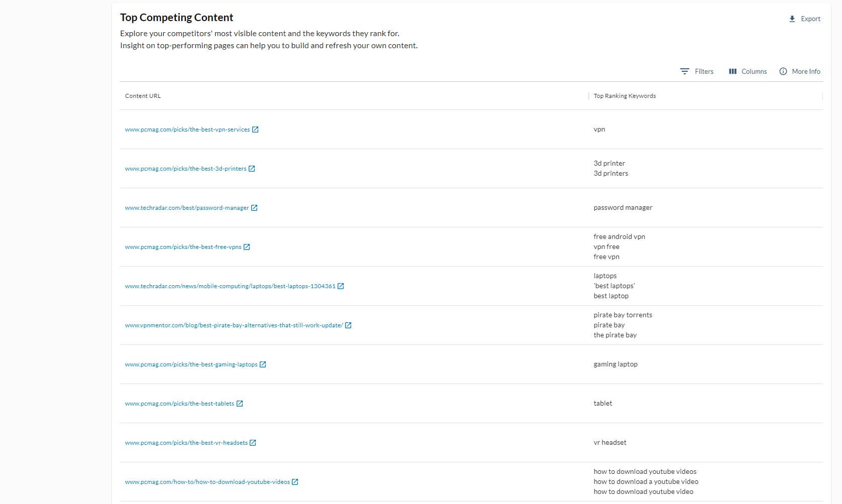This screenshot has width=842, height=504.
Task: Select the vpnmentor pirate bay blog link
Action: 233,325
